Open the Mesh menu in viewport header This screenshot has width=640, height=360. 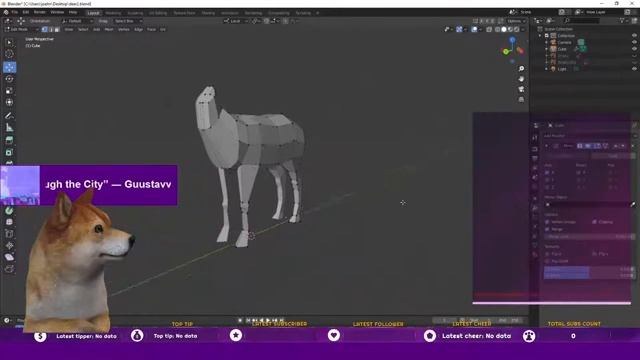point(109,29)
